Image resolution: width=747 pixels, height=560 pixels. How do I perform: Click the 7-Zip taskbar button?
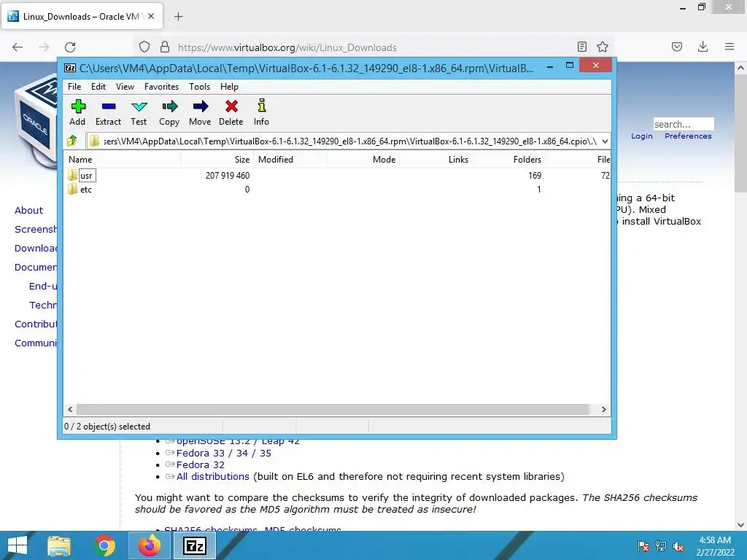pos(195,545)
